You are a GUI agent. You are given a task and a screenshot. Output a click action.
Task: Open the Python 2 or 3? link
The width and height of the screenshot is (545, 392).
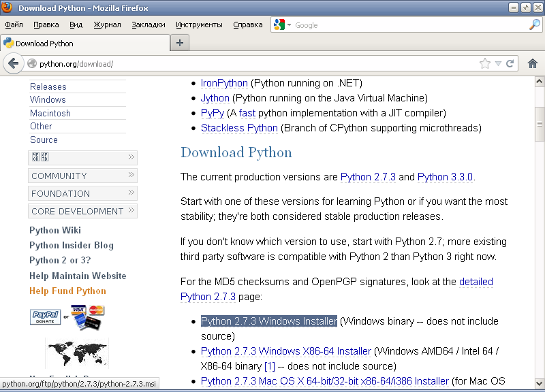pos(60,260)
